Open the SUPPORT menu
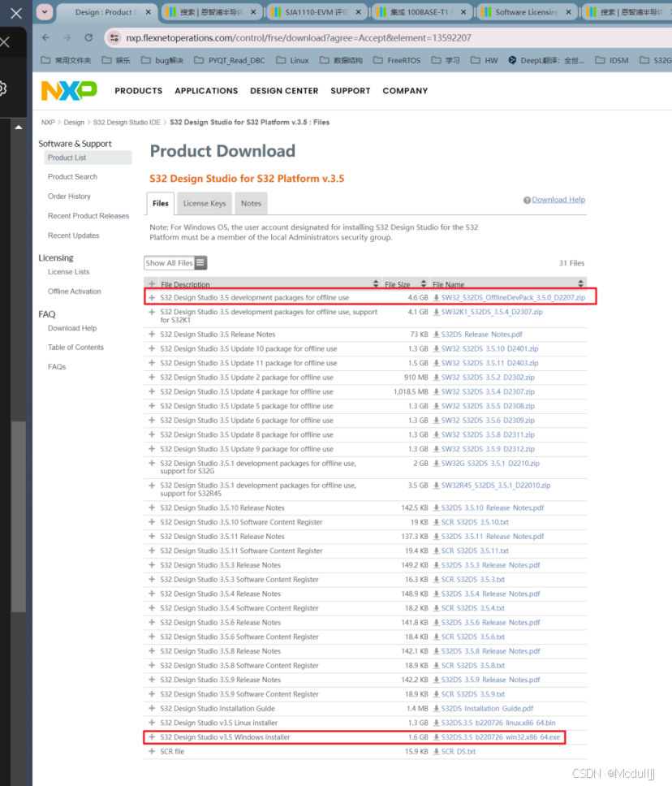Viewport: 672px width, 786px height. [351, 91]
